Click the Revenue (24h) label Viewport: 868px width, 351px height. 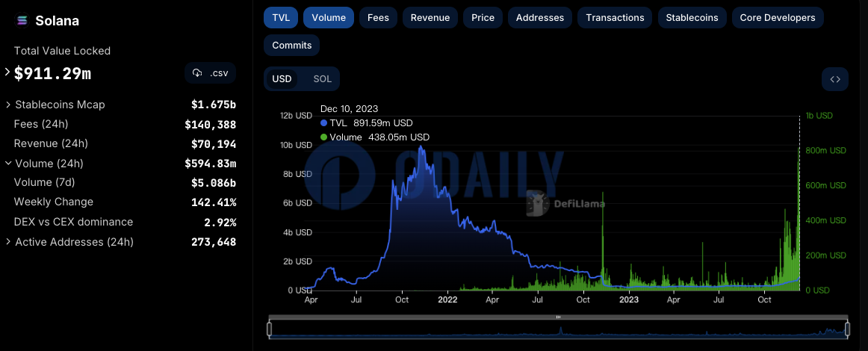(x=51, y=144)
